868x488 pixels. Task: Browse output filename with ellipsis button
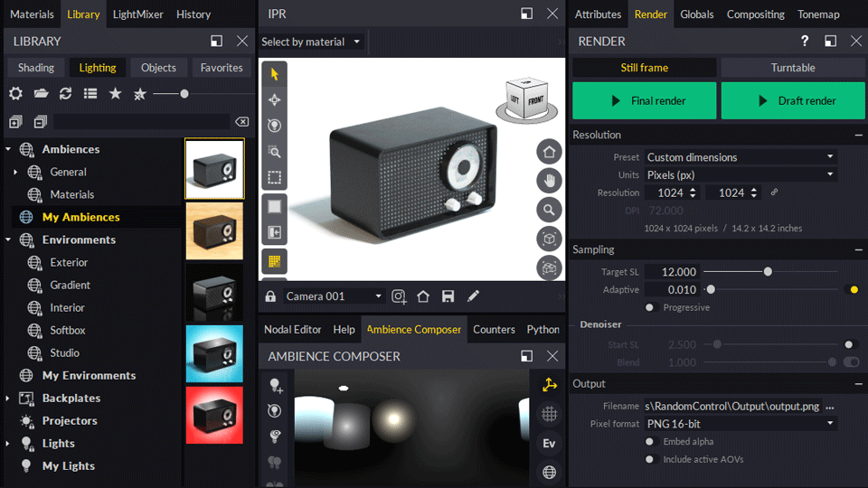829,407
